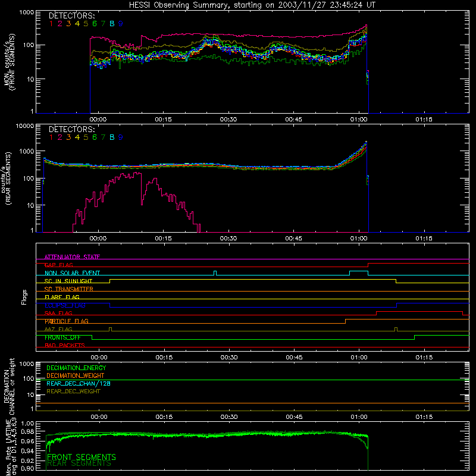This screenshot has height=476, width=476.
Task: Click the ECLIPSE_FLAG label
Action: [65, 305]
